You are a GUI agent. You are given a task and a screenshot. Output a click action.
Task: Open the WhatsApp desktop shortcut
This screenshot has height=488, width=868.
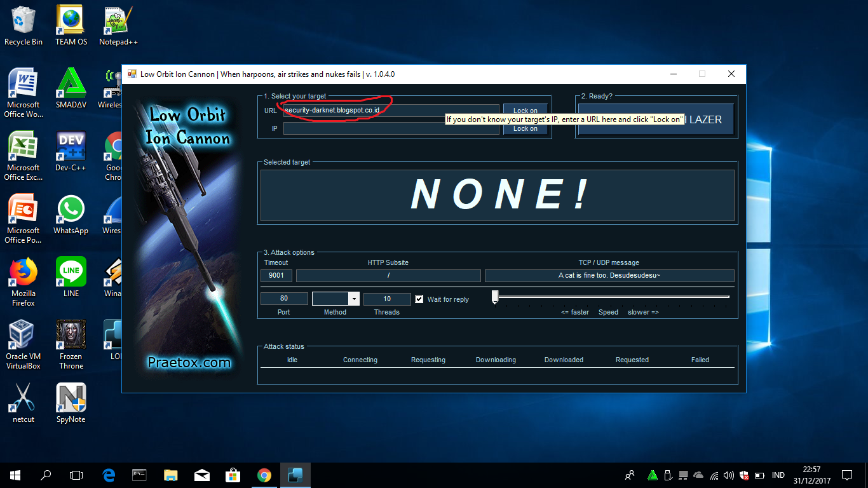click(71, 214)
